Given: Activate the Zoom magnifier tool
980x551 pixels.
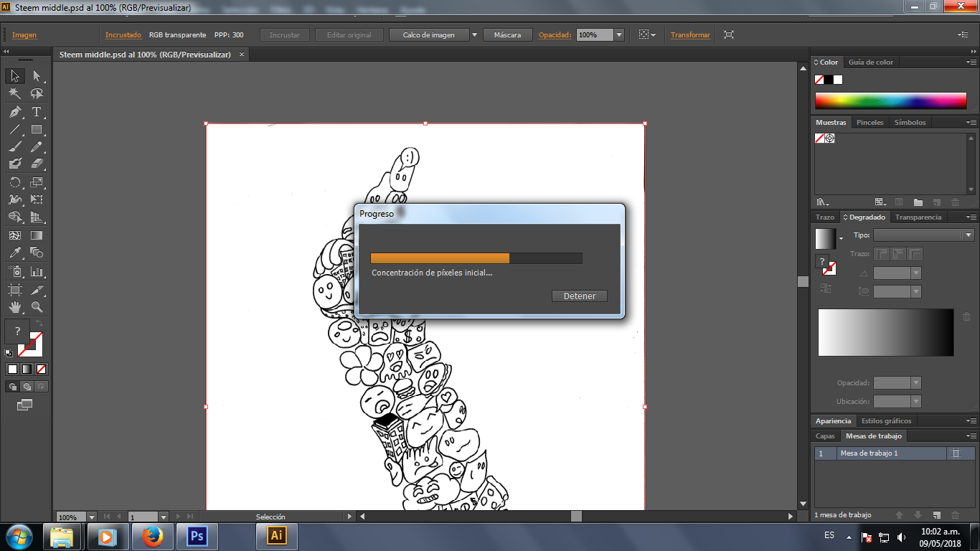Looking at the screenshot, I should [x=37, y=307].
